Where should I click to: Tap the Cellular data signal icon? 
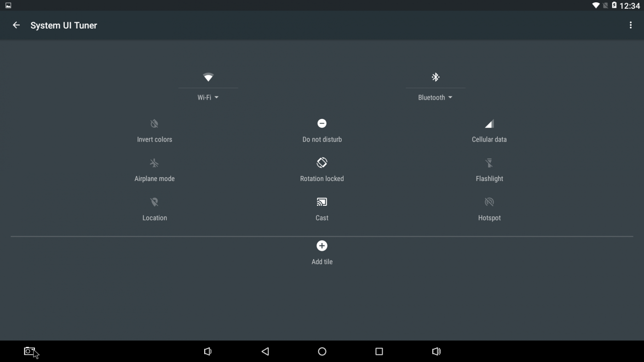pyautogui.click(x=489, y=124)
